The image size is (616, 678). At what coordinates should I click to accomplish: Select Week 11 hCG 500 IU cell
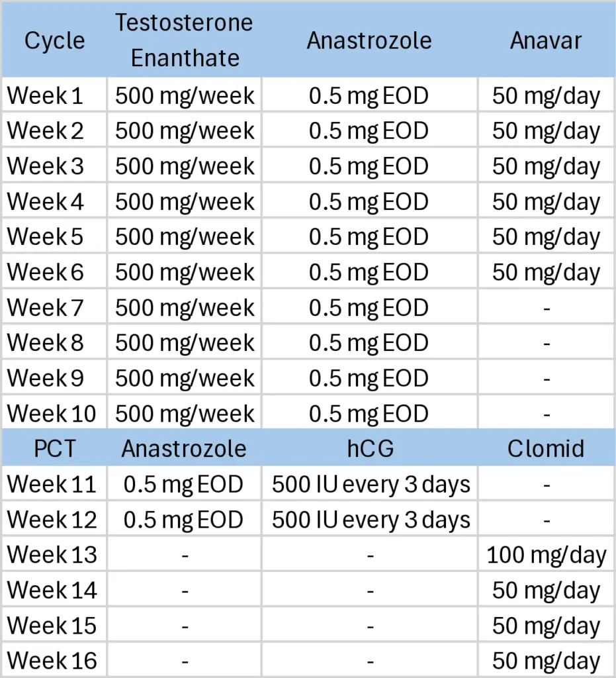pyautogui.click(x=369, y=484)
